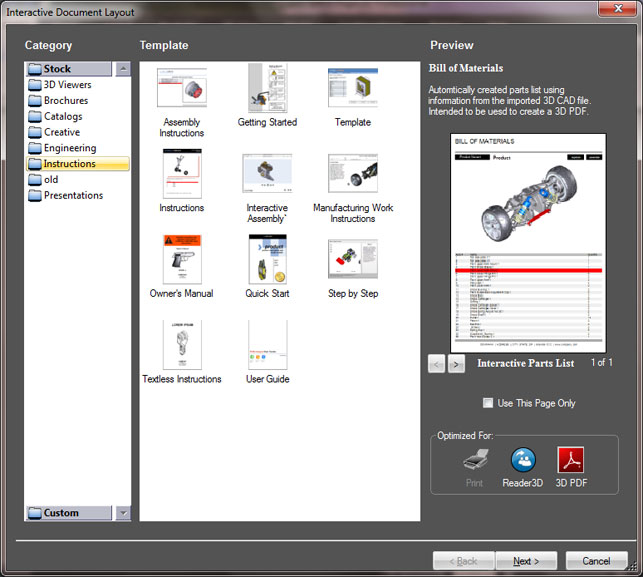Go to next preview page arrow
This screenshot has width=643, height=577.
tap(456, 364)
